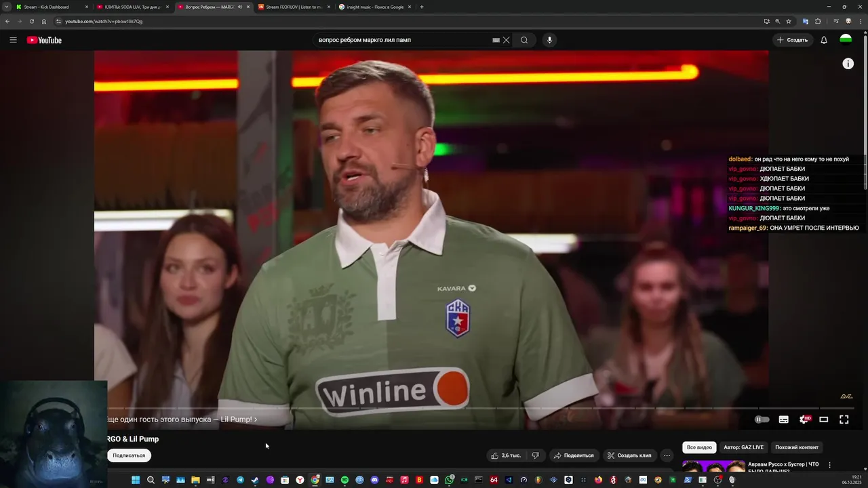Click chat username KUNGUR_KING999
Viewport: 868px width, 488px height.
click(754, 208)
